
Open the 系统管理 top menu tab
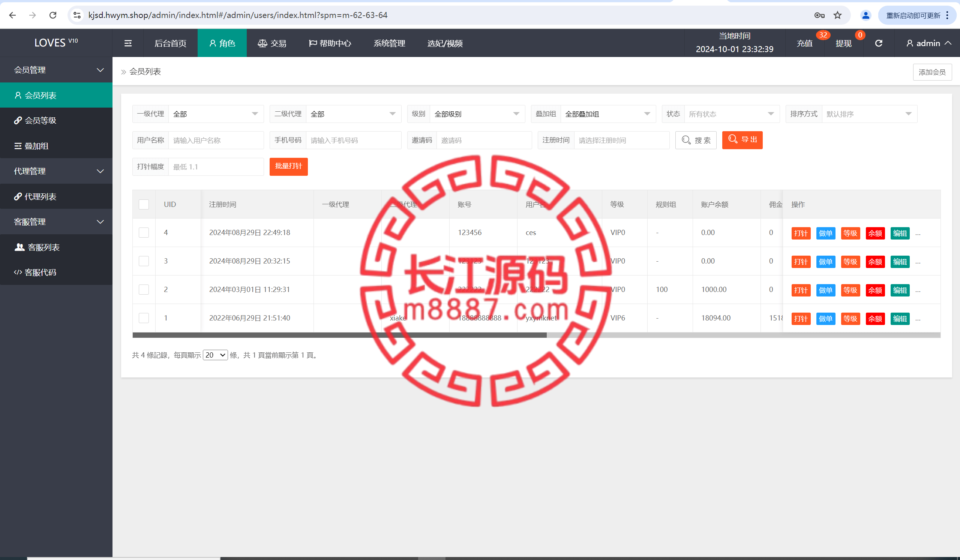click(389, 43)
